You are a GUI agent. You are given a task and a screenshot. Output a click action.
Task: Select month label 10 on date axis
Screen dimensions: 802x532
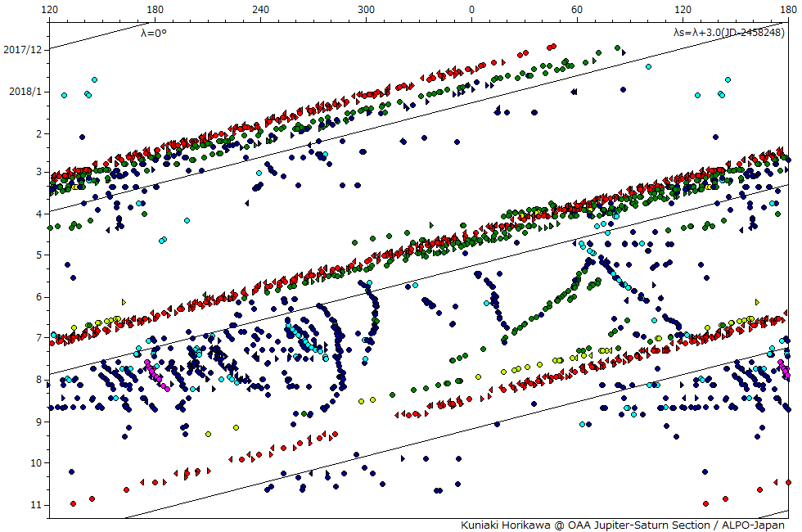point(36,463)
